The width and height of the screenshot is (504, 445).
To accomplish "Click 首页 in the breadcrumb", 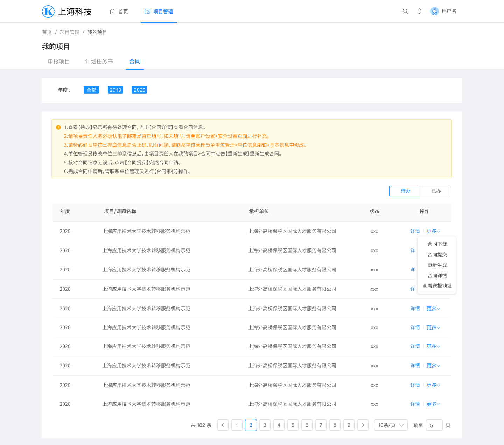I will pos(47,32).
